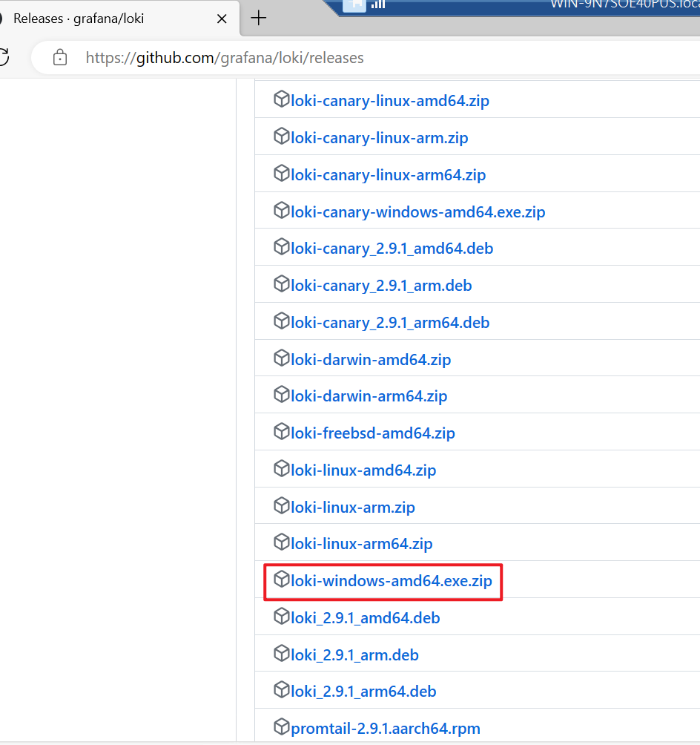The width and height of the screenshot is (700, 745).
Task: Click package icon beside loki-canary_2.9.1_arm64.deb
Action: 282,321
